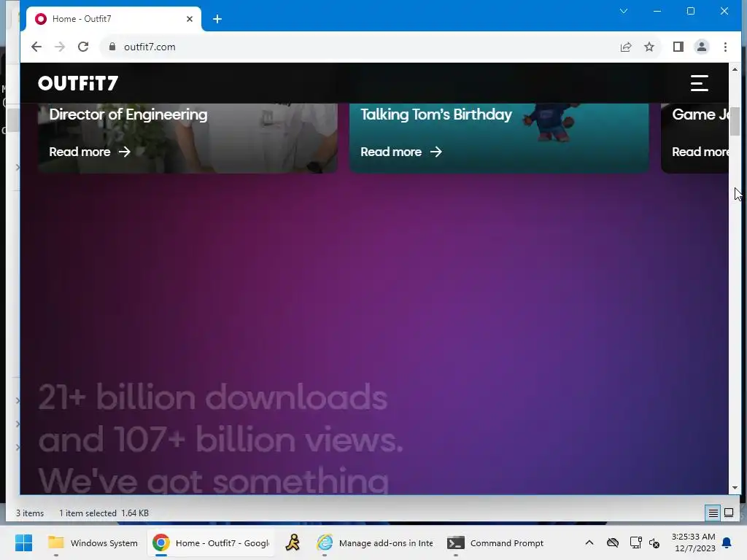Open Read more on Talking Tom's Birthday
Screen dimensions: 747x560
(401, 152)
